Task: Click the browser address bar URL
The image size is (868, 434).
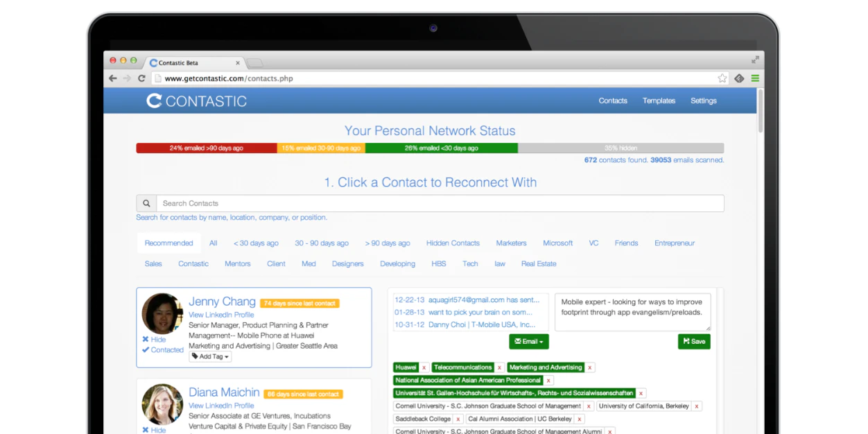Action: pyautogui.click(x=229, y=78)
